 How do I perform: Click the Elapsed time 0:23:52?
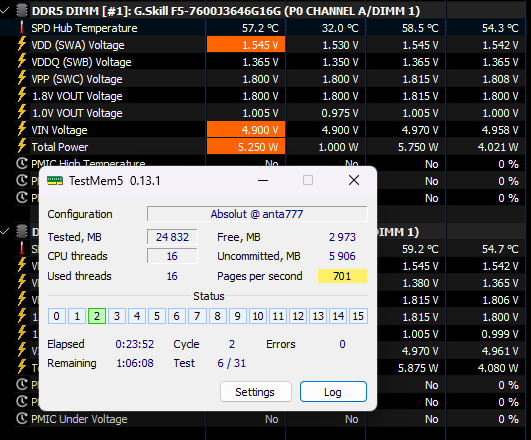click(x=135, y=344)
